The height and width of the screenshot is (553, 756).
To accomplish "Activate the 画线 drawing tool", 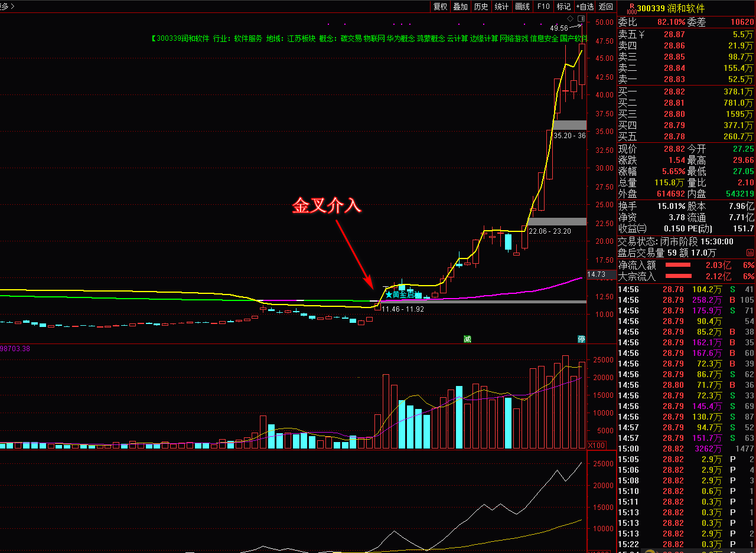I will click(x=522, y=6).
